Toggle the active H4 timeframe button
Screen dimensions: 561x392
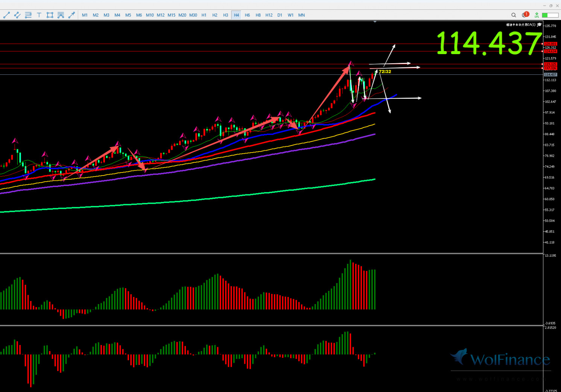(x=236, y=15)
